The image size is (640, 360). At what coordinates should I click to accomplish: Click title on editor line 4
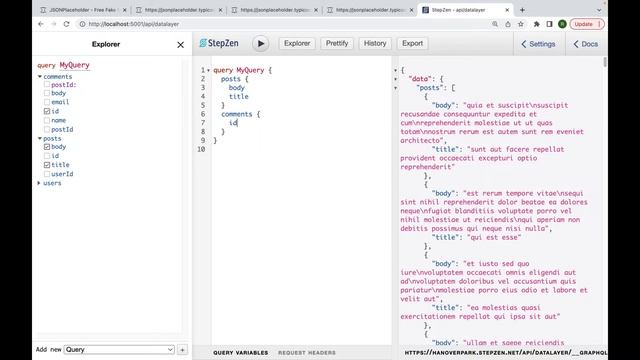[238, 96]
